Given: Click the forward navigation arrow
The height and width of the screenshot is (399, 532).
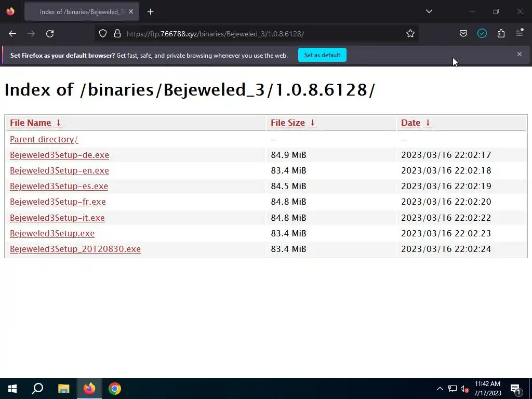Looking at the screenshot, I should coord(31,34).
